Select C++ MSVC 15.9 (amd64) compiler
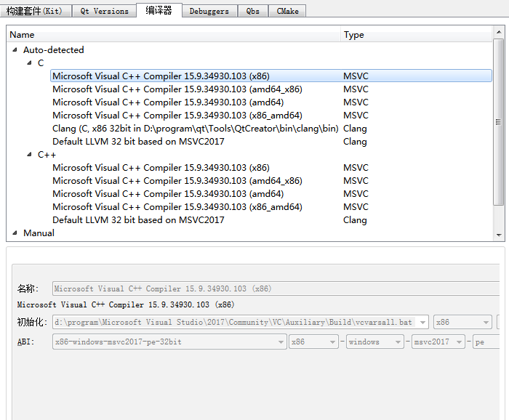 coord(168,194)
